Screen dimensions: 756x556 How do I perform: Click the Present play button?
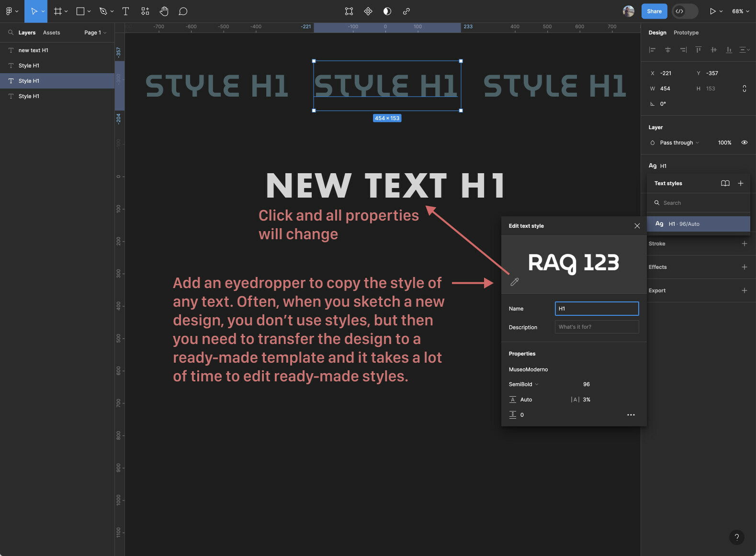pos(712,11)
